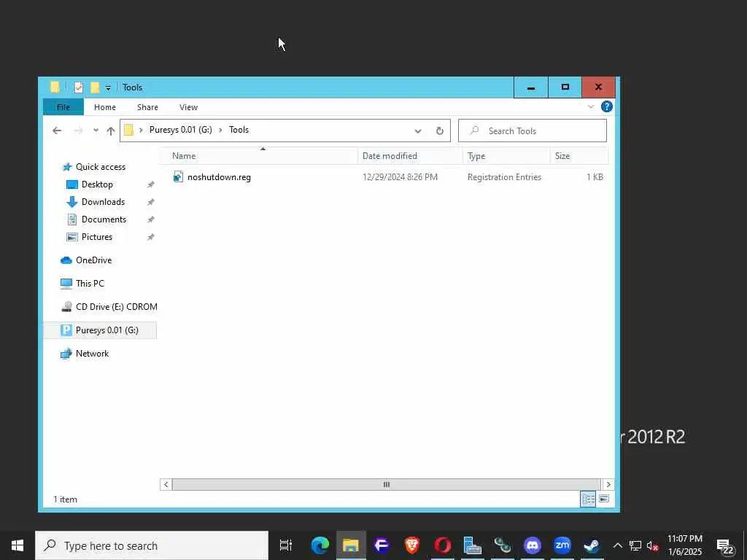This screenshot has height=560, width=747.
Task: Open Explorer Help question mark icon
Action: [x=606, y=106]
